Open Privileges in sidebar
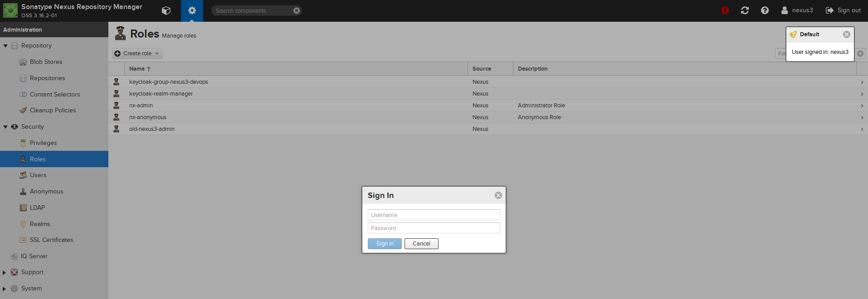 click(43, 143)
